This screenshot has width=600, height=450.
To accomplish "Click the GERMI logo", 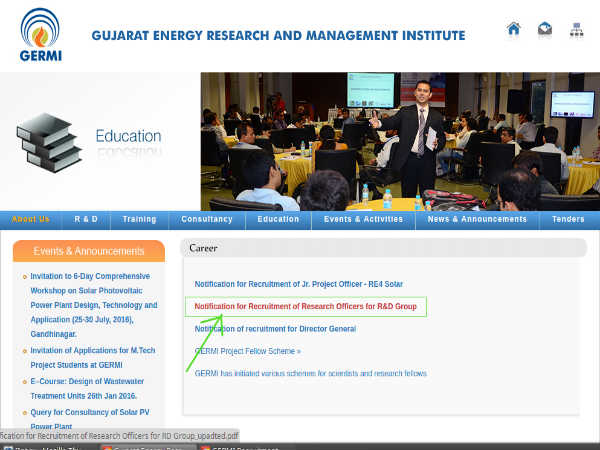I will [41, 35].
